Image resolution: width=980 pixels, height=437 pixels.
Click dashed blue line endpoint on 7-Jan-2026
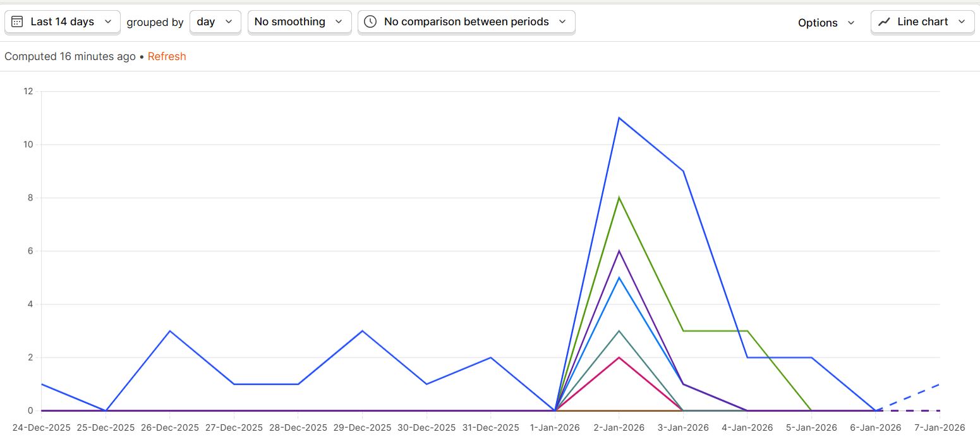pos(940,384)
